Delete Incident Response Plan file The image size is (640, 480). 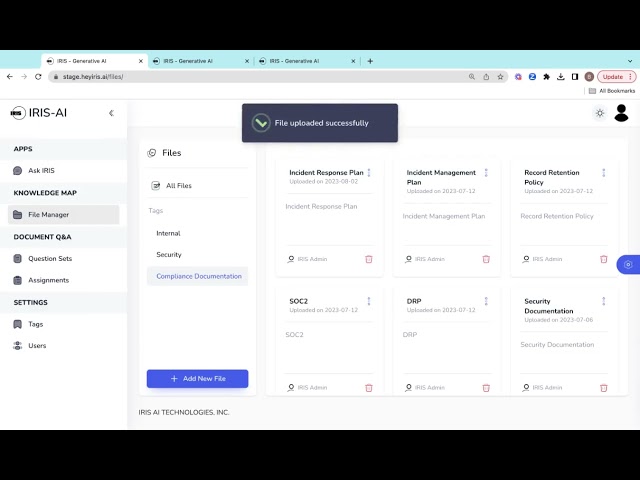click(369, 259)
